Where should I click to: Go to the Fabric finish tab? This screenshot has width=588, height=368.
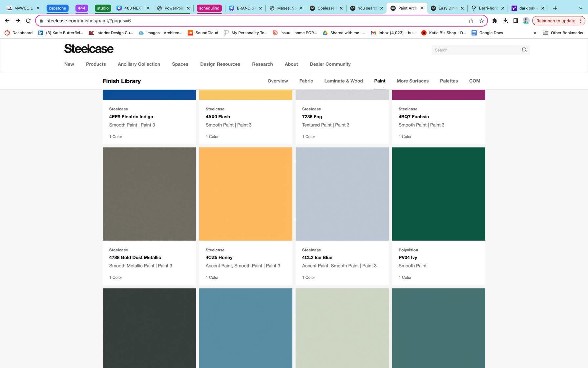coord(306,81)
